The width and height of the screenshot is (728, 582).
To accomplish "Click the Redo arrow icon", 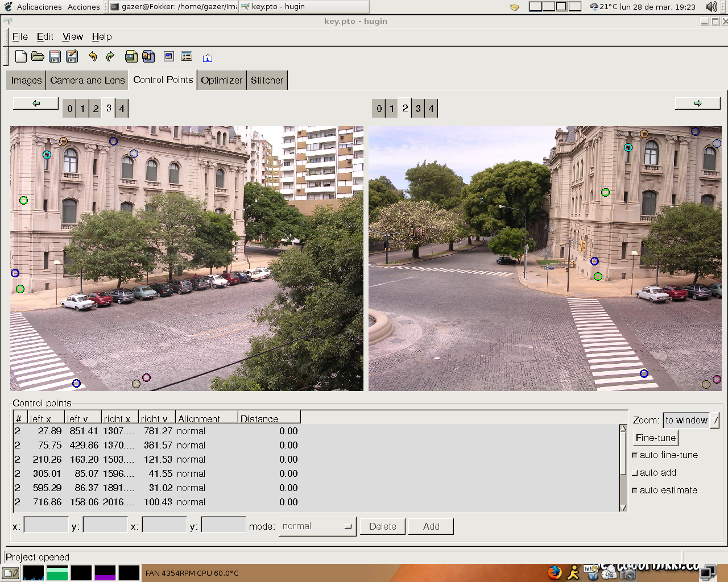I will coord(110,56).
